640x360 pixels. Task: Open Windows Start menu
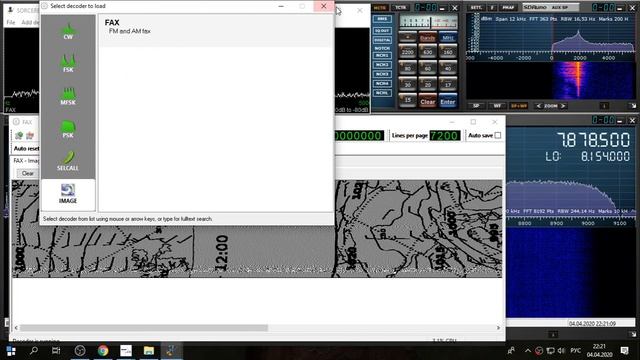click(11, 351)
